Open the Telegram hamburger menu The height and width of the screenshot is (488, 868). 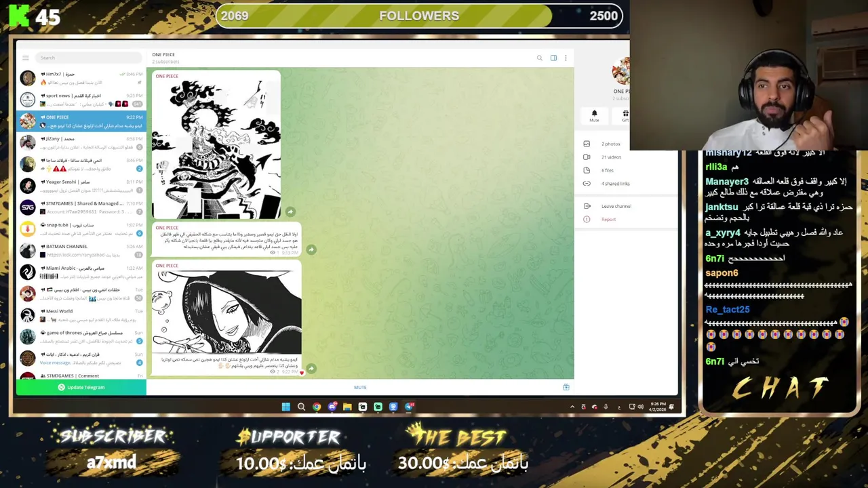click(x=26, y=58)
